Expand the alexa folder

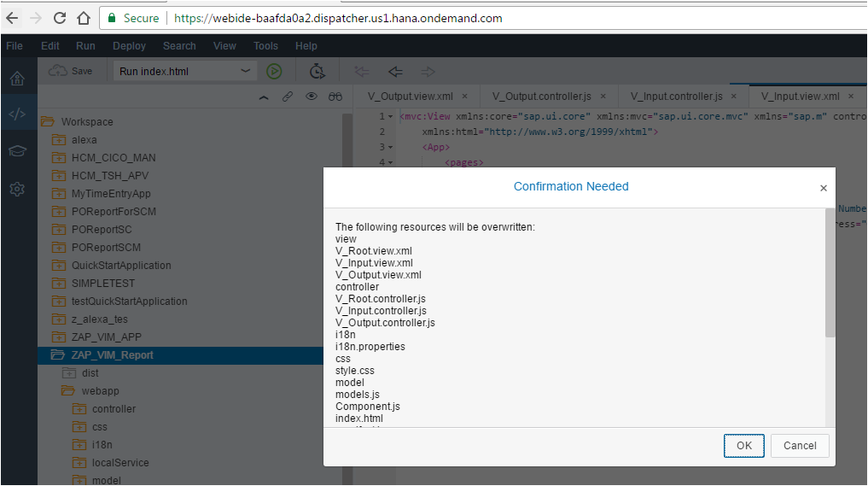pos(59,139)
